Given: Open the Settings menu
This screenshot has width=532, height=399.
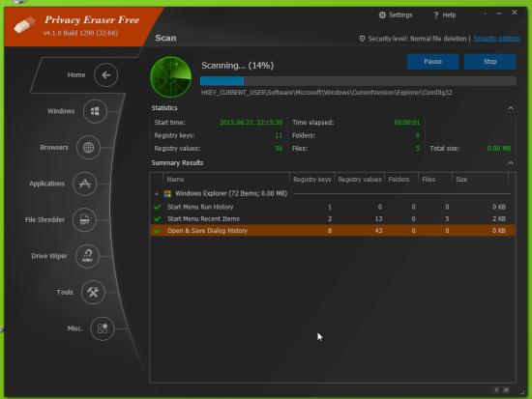Looking at the screenshot, I should point(396,14).
